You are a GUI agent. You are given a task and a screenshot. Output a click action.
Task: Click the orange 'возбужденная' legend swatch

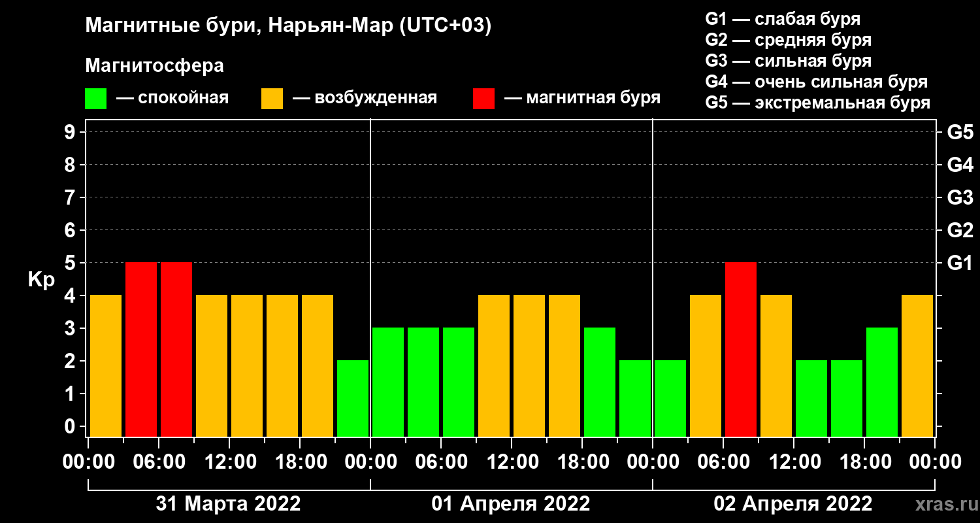tap(272, 99)
